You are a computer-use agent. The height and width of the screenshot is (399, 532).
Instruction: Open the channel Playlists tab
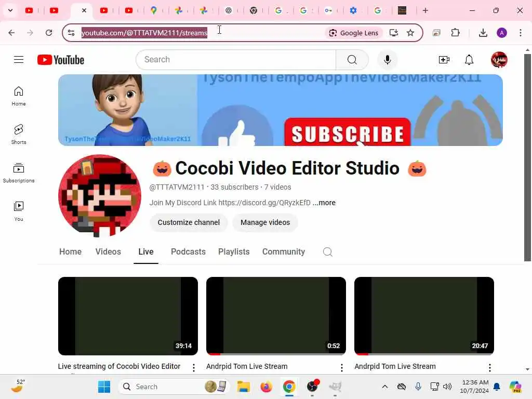pos(234,252)
